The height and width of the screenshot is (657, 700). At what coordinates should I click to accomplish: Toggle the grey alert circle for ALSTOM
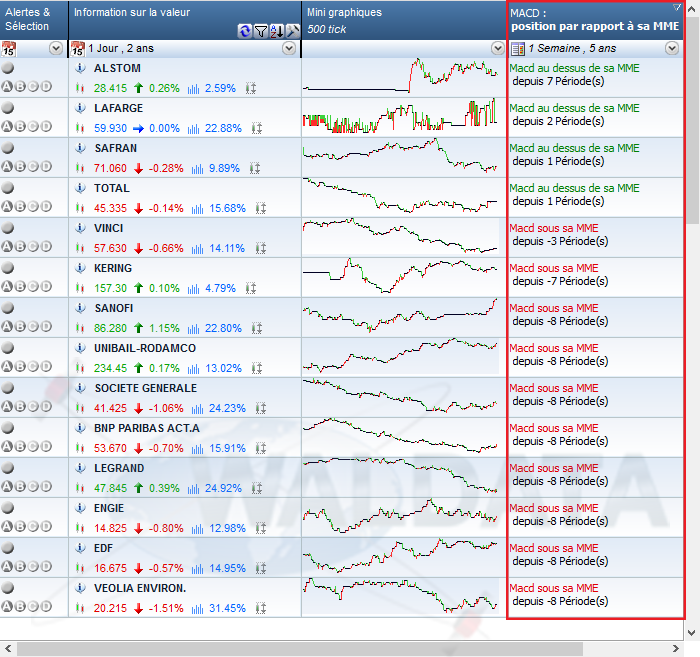[x=8, y=68]
